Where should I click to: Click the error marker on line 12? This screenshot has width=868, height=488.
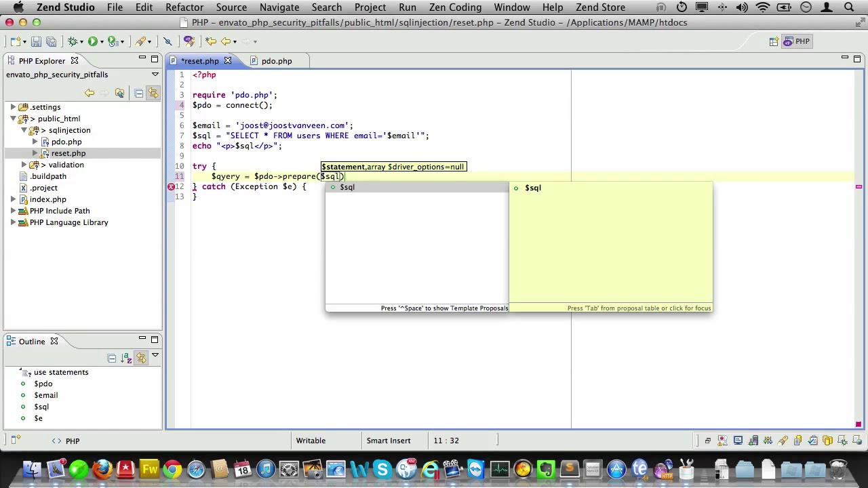click(171, 186)
